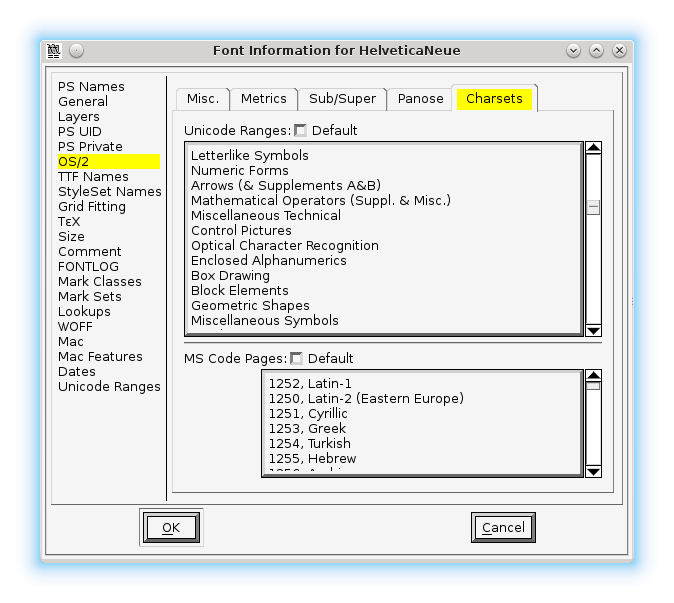Select the Charsets tab

coord(494,98)
